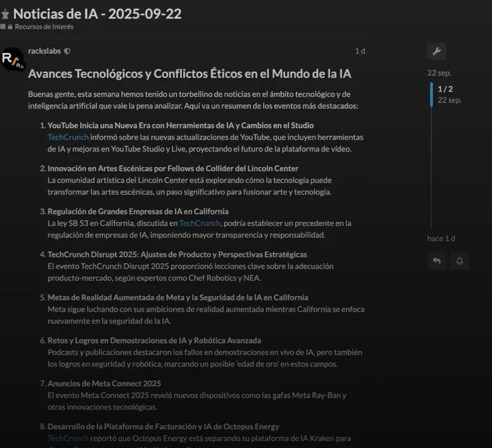The width and height of the screenshot is (492, 448).
Task: Open TechCrunch link in the YouTube item
Action: point(68,137)
